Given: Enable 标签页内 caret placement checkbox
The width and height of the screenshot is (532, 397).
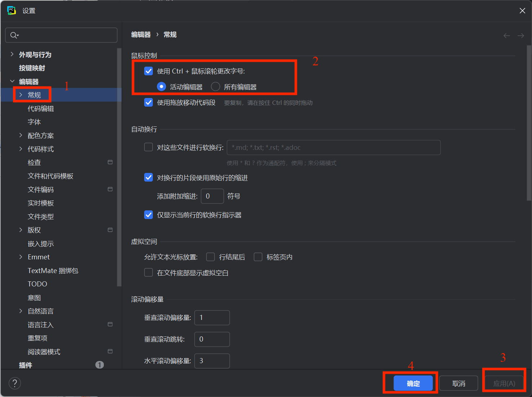Looking at the screenshot, I should 258,257.
